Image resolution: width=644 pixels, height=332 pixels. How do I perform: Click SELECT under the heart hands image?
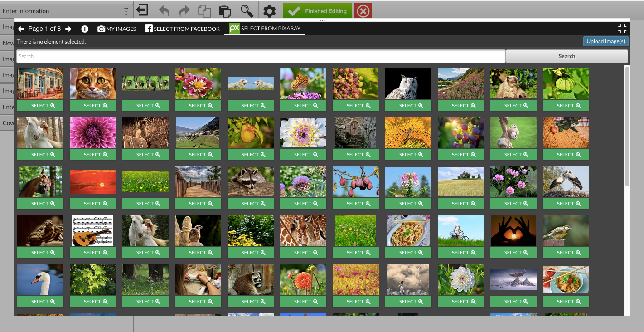[x=513, y=253]
